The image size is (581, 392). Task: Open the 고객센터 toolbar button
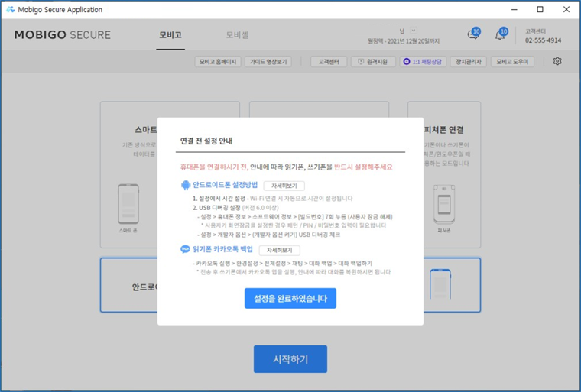(329, 61)
